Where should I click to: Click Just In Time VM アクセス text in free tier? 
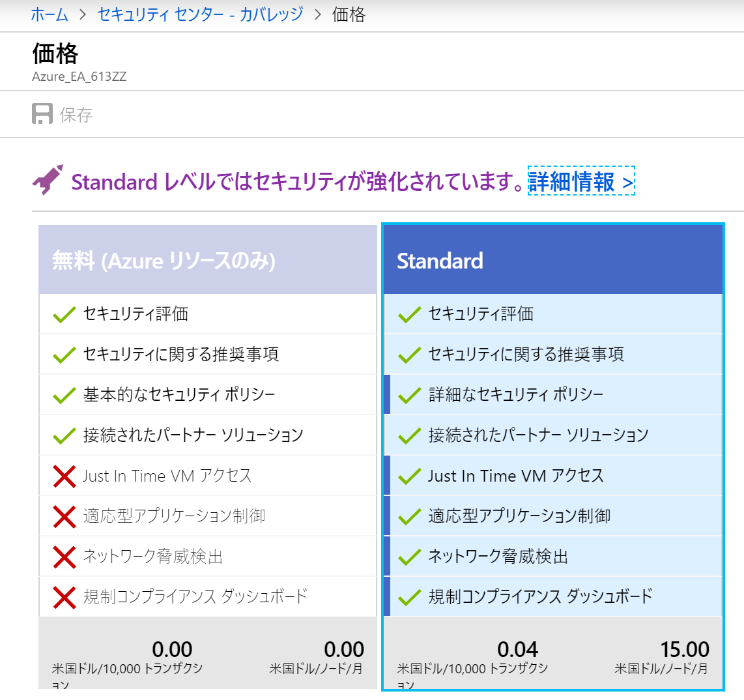[167, 476]
